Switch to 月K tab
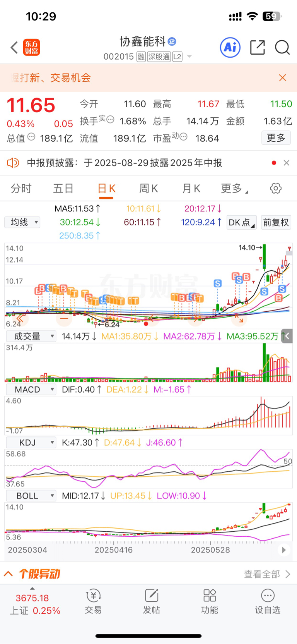 pos(191,189)
